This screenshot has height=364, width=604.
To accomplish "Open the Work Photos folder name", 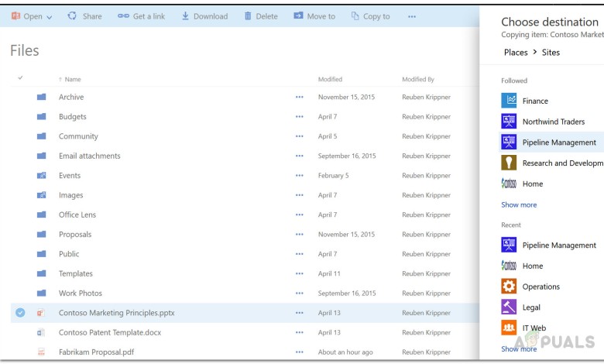I will pyautogui.click(x=80, y=294).
